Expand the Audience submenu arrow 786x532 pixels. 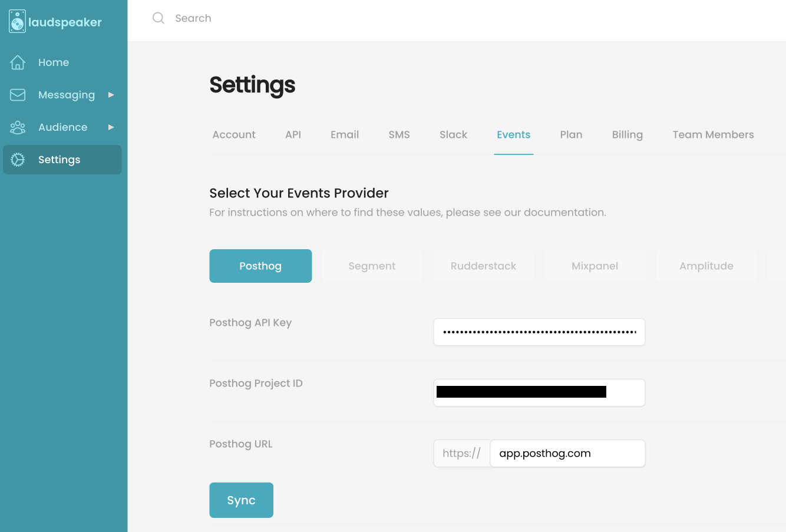[111, 127]
